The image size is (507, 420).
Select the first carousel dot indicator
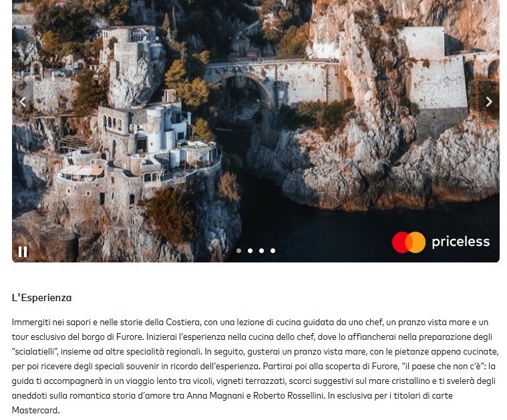pyautogui.click(x=238, y=250)
